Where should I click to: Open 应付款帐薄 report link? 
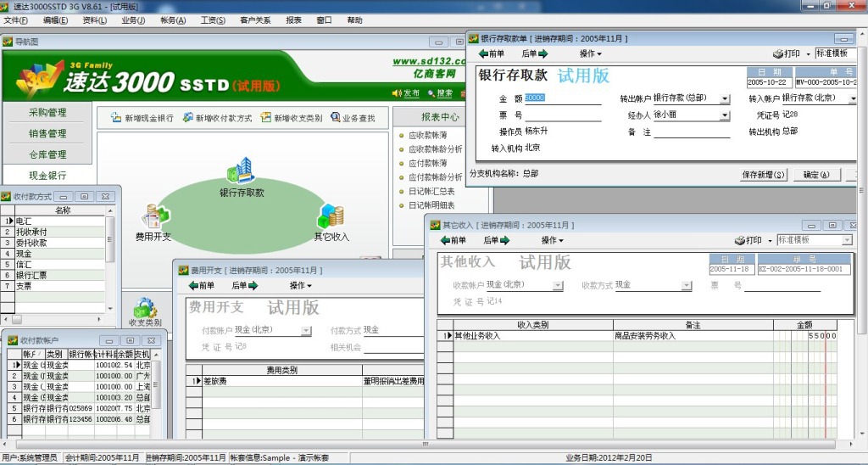click(x=428, y=164)
